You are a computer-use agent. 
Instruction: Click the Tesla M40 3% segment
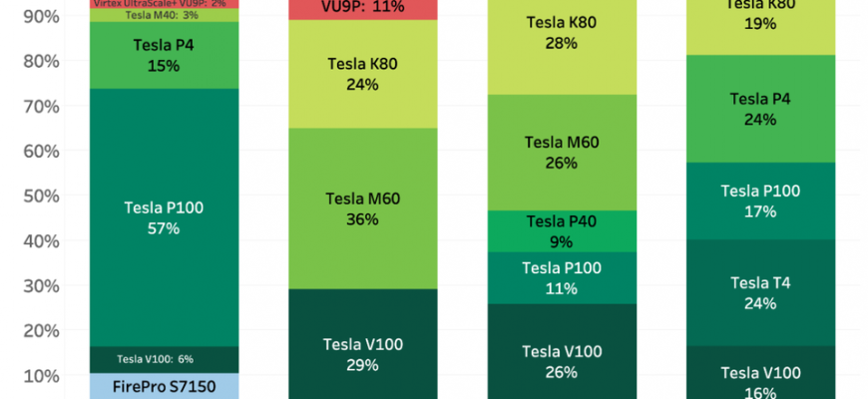[165, 15]
